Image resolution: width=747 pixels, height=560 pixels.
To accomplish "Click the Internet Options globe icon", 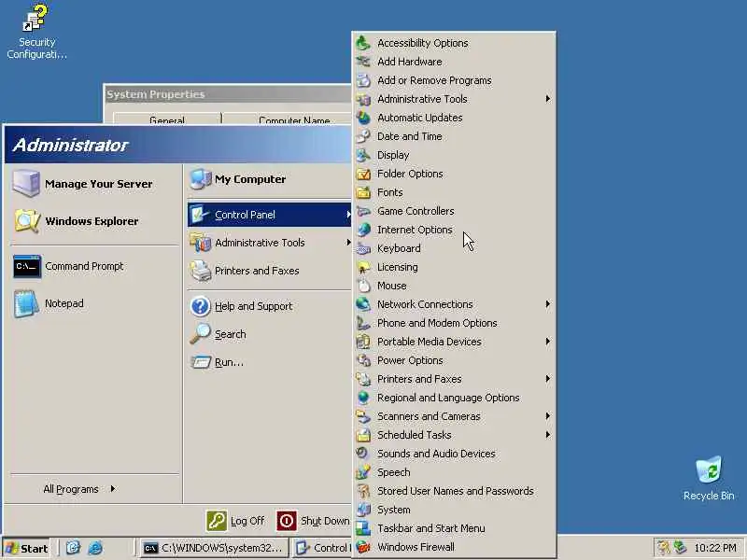I will (x=363, y=230).
